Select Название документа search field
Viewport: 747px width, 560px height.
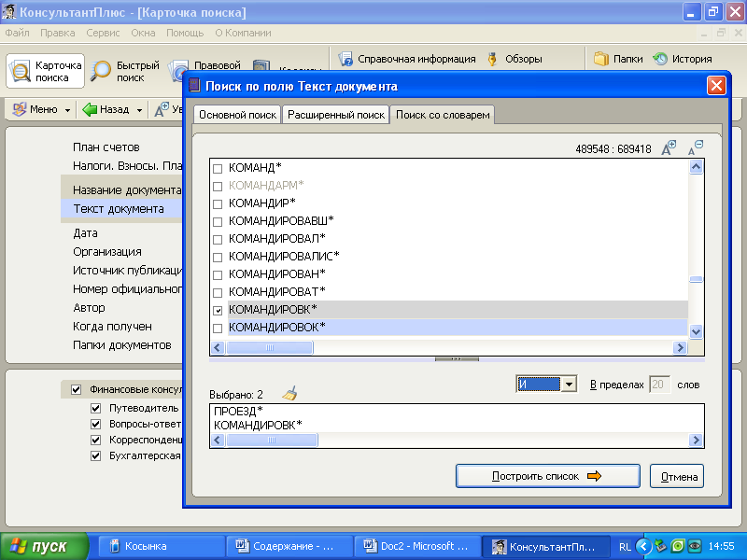pyautogui.click(x=127, y=190)
